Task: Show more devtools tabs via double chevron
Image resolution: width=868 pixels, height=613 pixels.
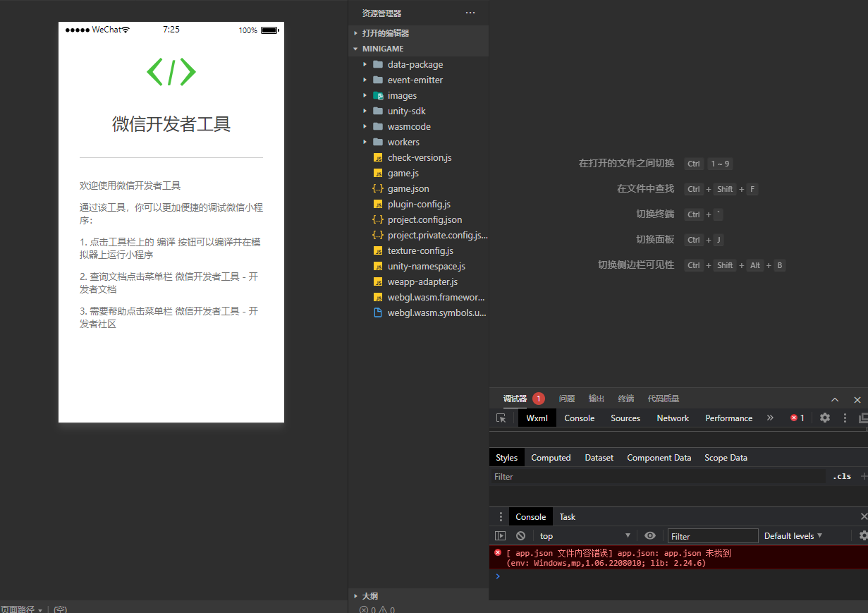Action: (x=770, y=418)
